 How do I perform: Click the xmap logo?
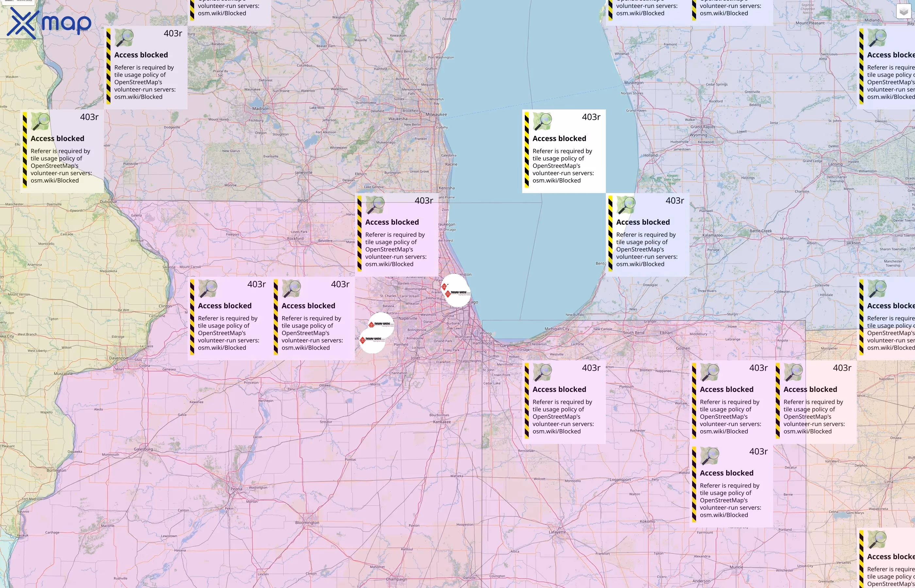coord(49,23)
